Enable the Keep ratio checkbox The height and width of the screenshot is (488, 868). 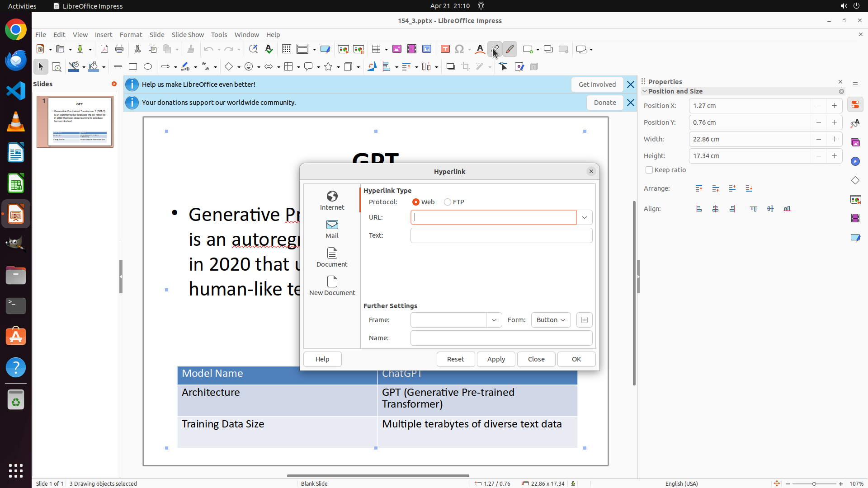click(x=649, y=170)
